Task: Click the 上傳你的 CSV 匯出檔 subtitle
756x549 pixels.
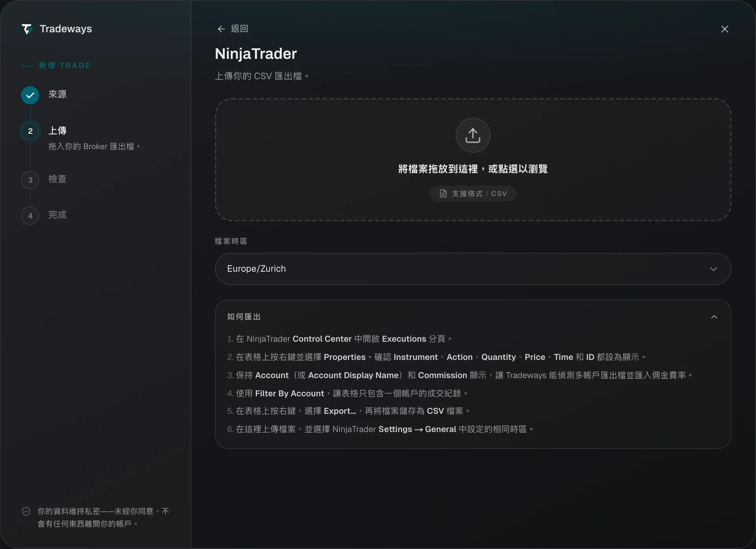Action: pyautogui.click(x=262, y=76)
